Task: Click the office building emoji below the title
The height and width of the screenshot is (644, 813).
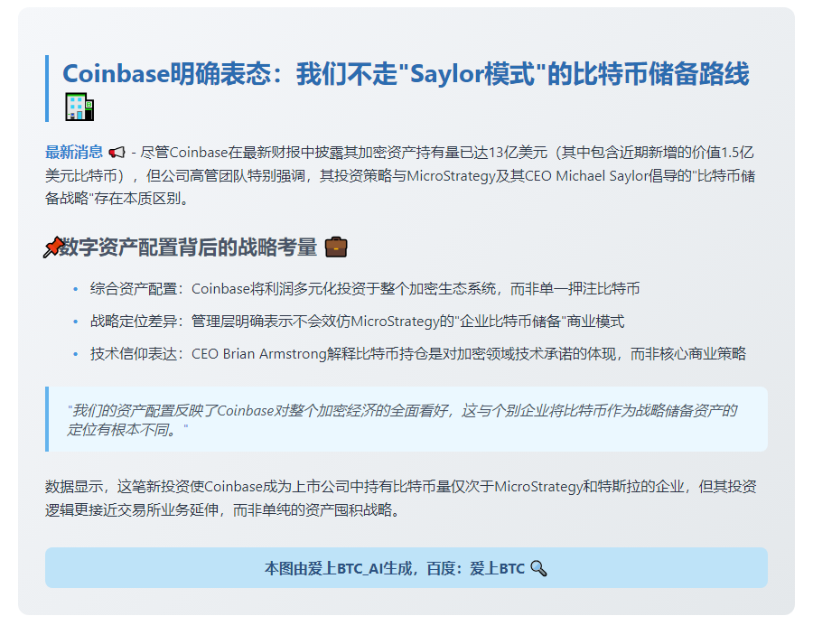Action: pyautogui.click(x=79, y=107)
